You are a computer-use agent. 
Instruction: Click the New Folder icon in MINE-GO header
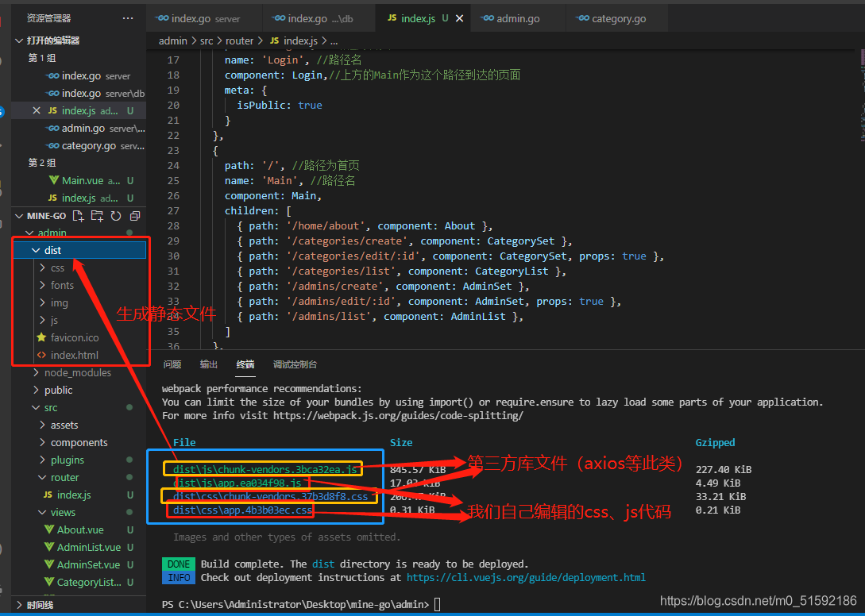tap(97, 216)
